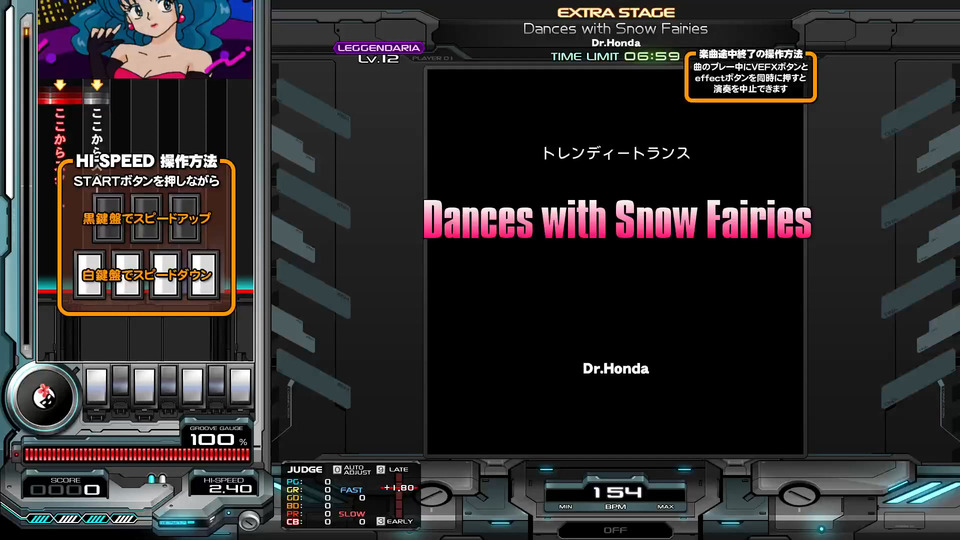The height and width of the screenshot is (540, 960).
Task: Click the EXTRA STAGE header
Action: (x=616, y=13)
